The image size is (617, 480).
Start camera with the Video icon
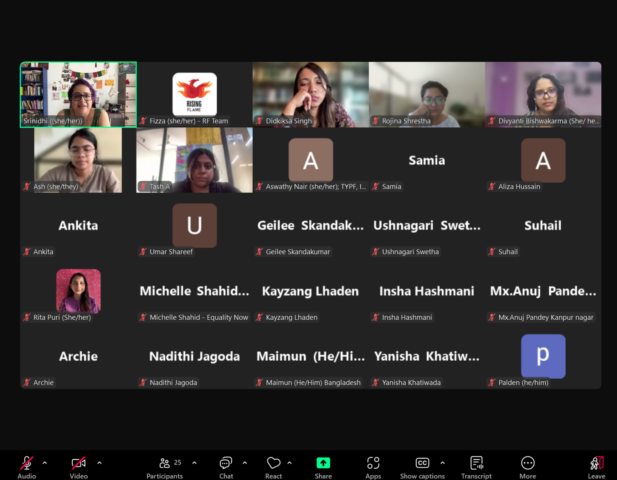pos(79,463)
